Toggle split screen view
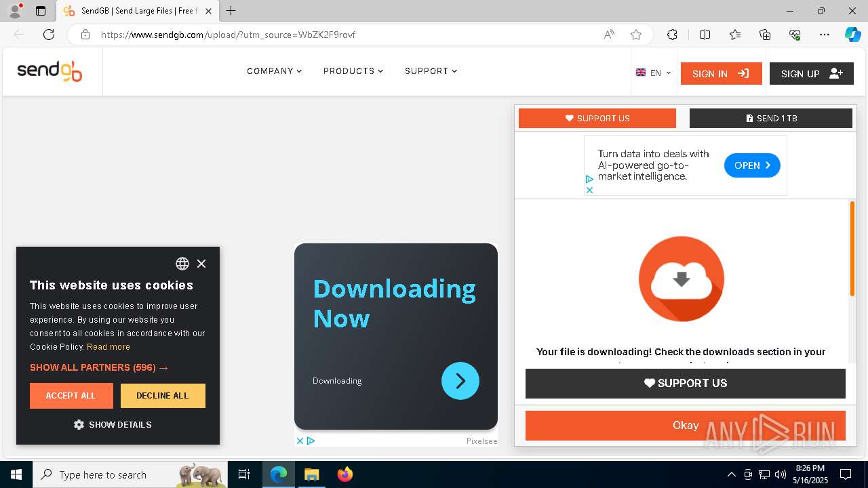 (x=705, y=35)
